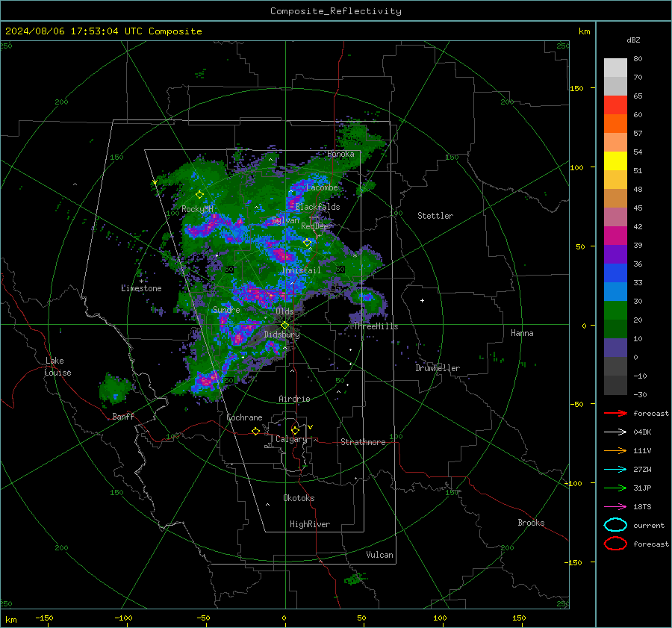Click the -30 dBZ value in legend

(640, 394)
